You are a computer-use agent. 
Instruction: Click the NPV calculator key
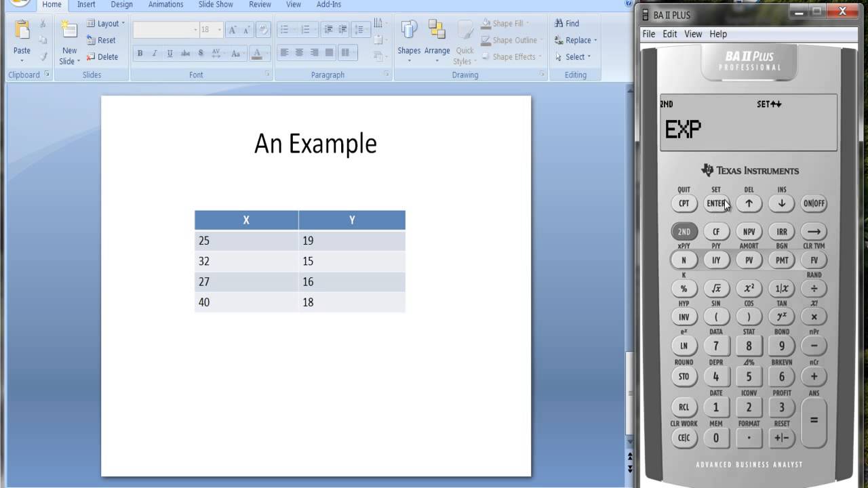(749, 232)
